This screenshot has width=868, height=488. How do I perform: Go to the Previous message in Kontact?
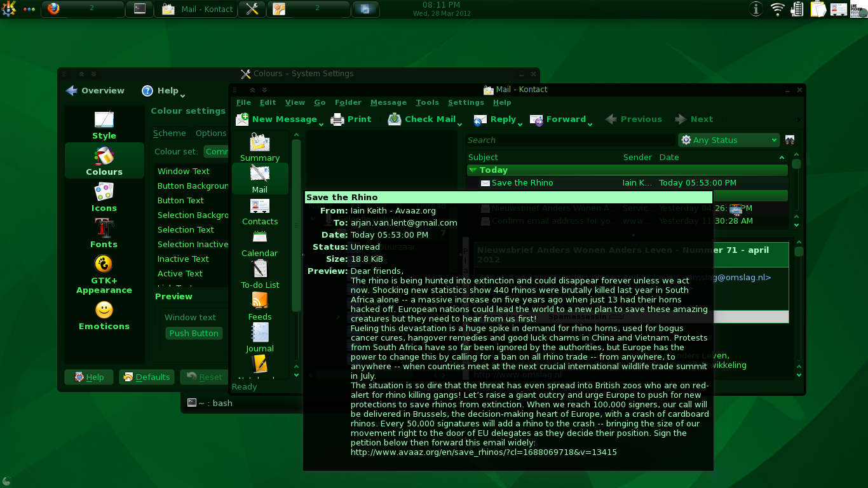tap(634, 119)
